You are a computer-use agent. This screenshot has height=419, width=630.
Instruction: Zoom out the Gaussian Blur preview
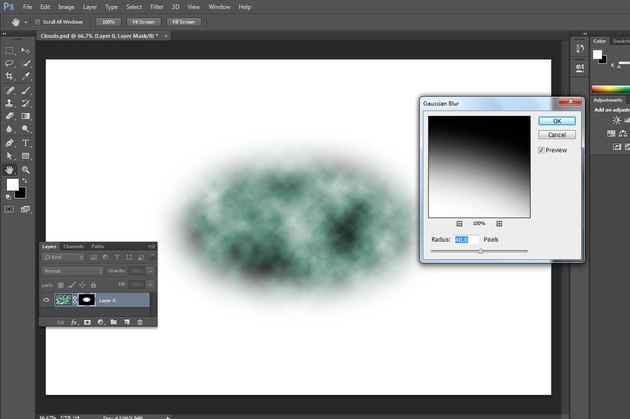[x=459, y=224]
